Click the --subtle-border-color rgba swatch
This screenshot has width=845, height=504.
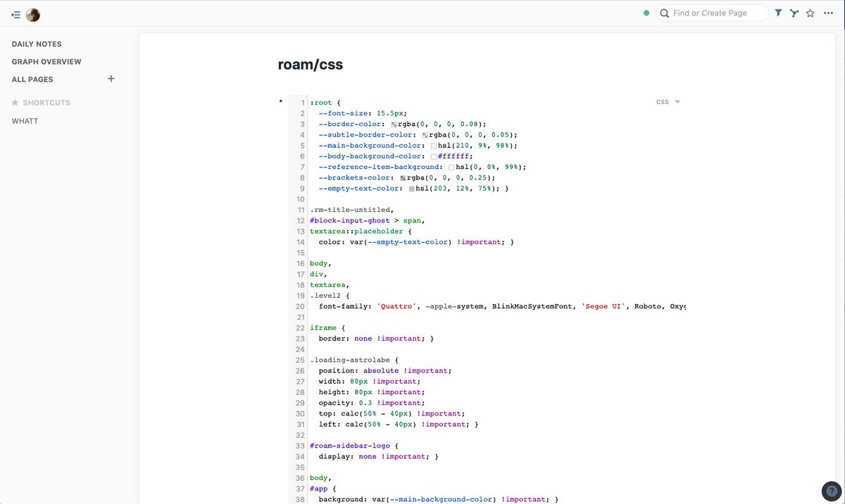pos(425,134)
